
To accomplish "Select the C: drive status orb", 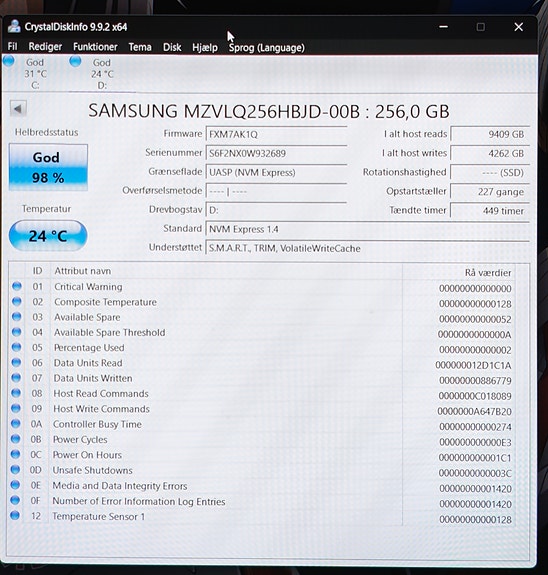I will tap(8, 61).
